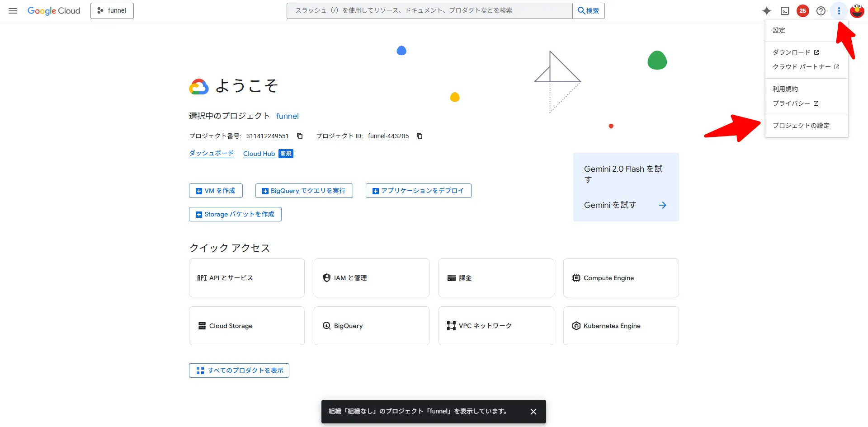Open the BigQuery quick access card
Viewport: 868px width, 427px height.
(x=372, y=326)
